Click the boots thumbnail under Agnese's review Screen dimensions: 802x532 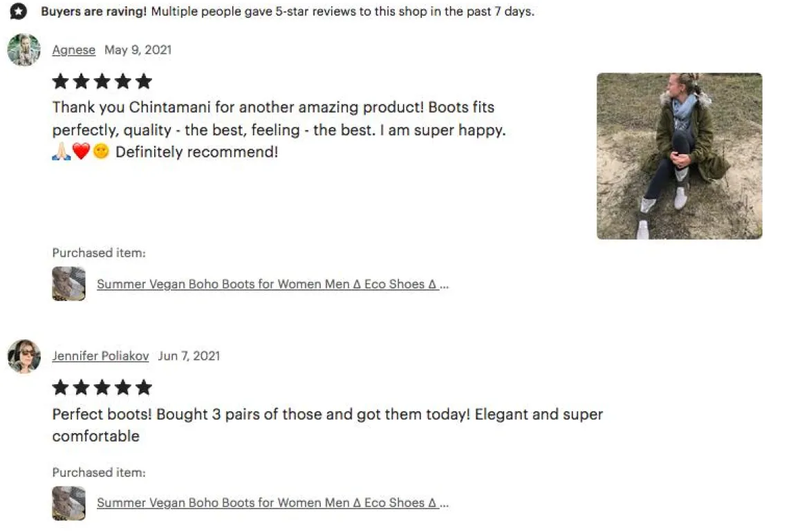(x=68, y=284)
